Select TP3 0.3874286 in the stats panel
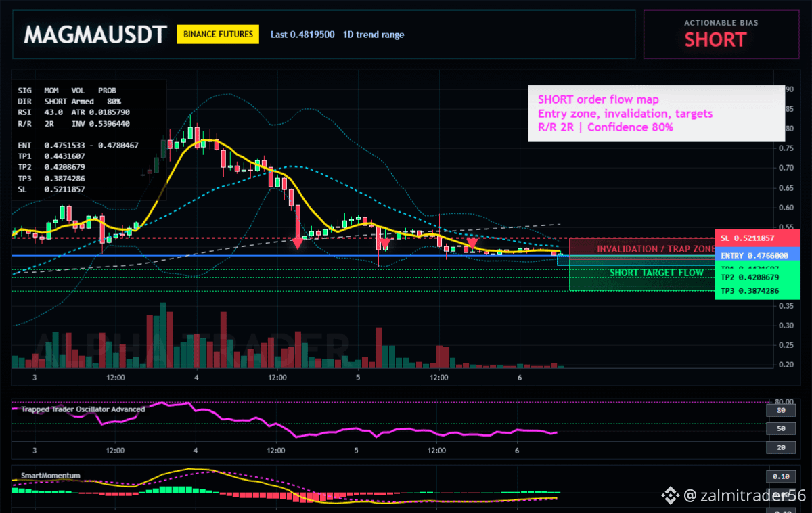The image size is (812, 513). [51, 178]
